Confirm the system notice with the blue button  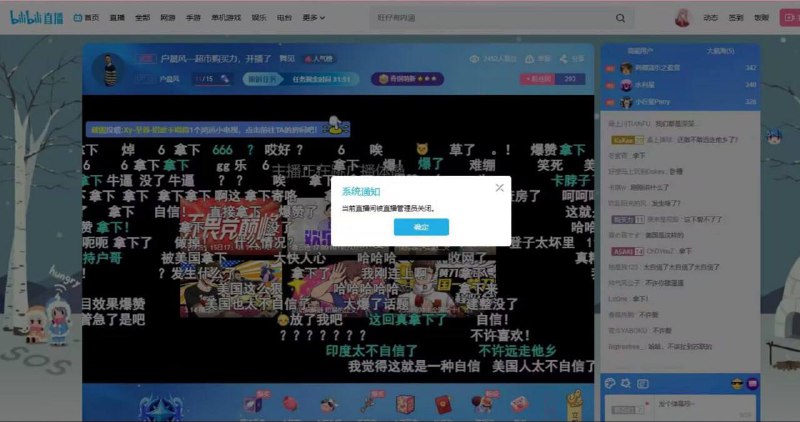[x=421, y=227]
